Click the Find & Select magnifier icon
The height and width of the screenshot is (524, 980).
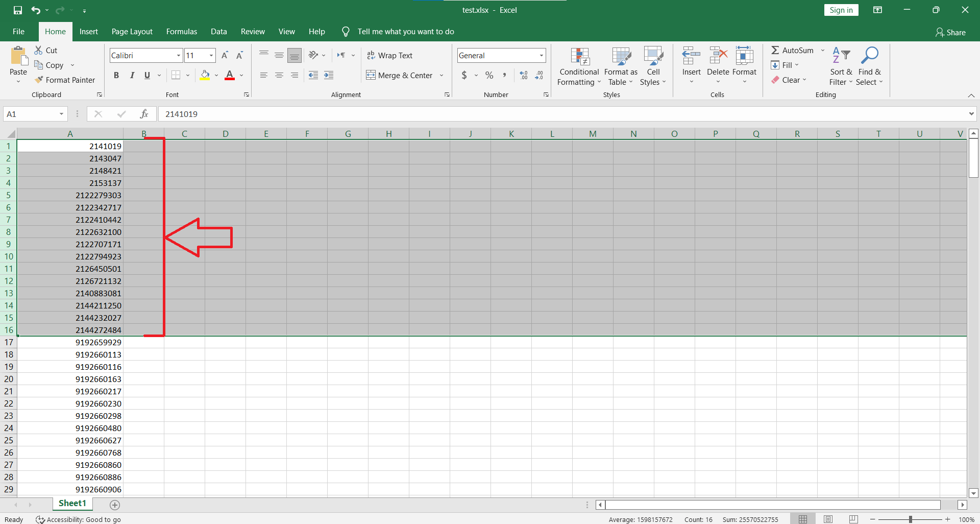[869, 55]
